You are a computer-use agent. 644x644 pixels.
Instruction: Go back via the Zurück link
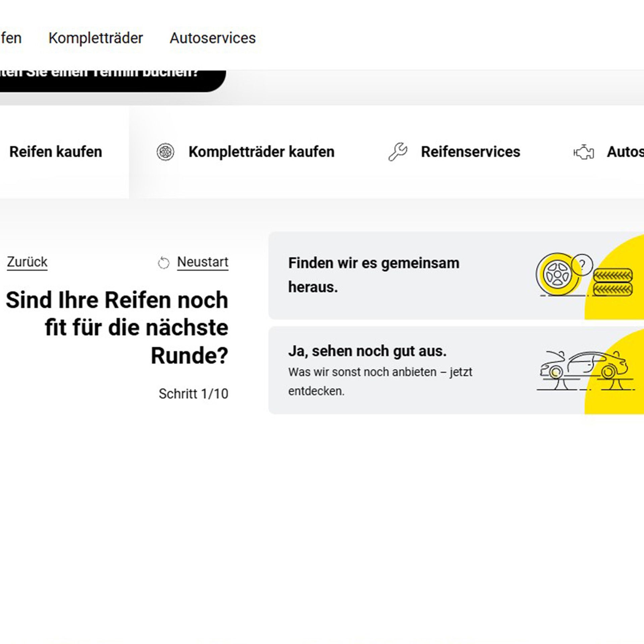tap(27, 262)
